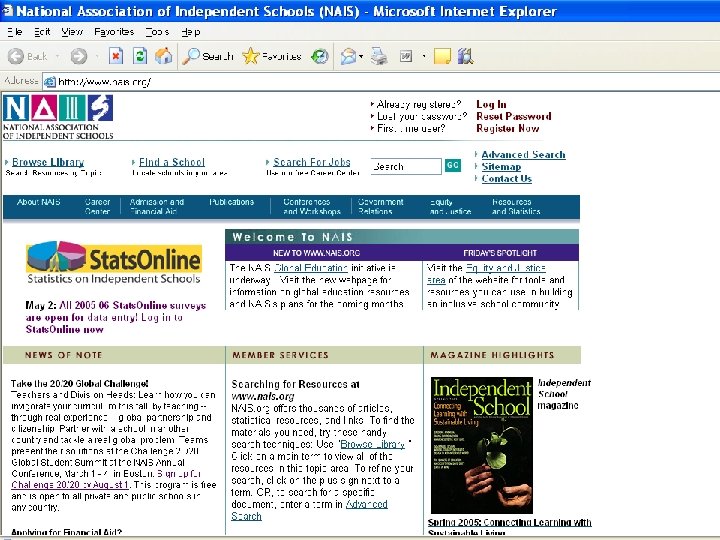Select the About NAIS navigation tab
720x540 pixels.
coord(39,202)
